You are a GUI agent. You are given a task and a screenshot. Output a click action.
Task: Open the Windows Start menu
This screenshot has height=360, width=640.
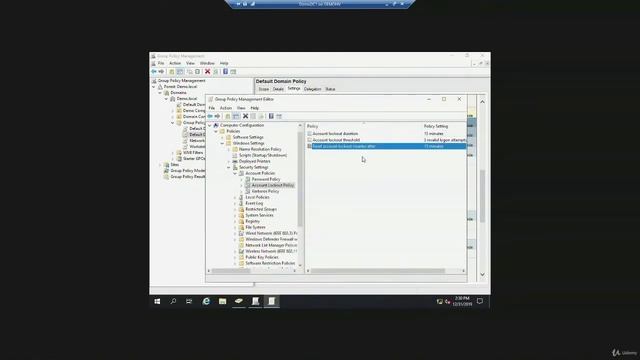coord(157,301)
